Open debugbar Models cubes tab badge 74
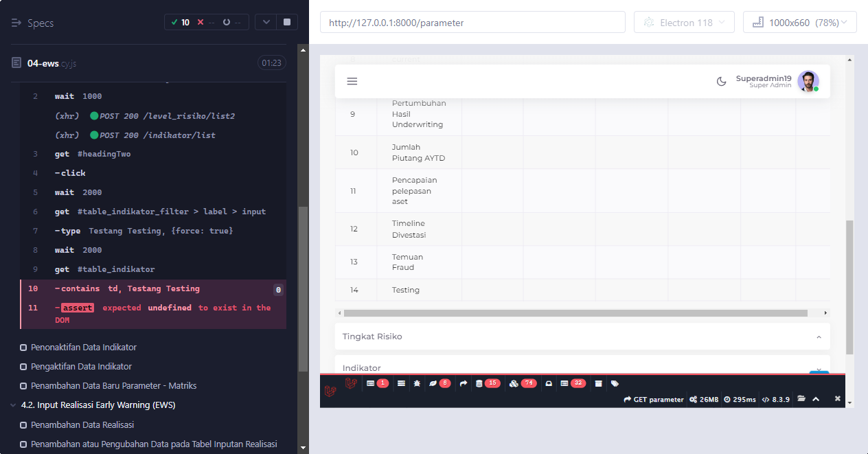The height and width of the screenshot is (454, 868). point(523,383)
